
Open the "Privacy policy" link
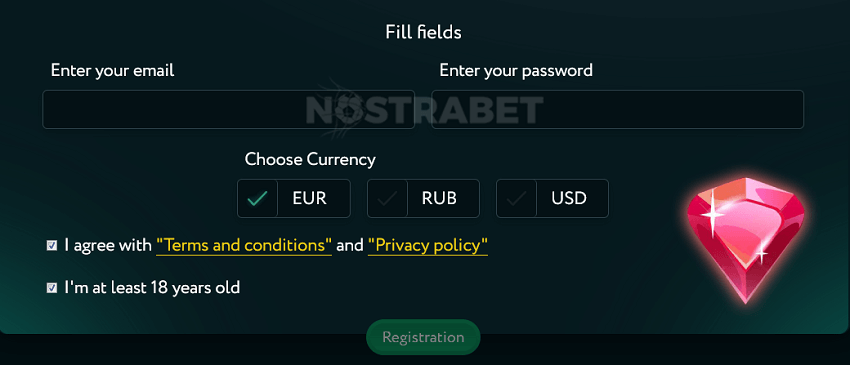[428, 246]
